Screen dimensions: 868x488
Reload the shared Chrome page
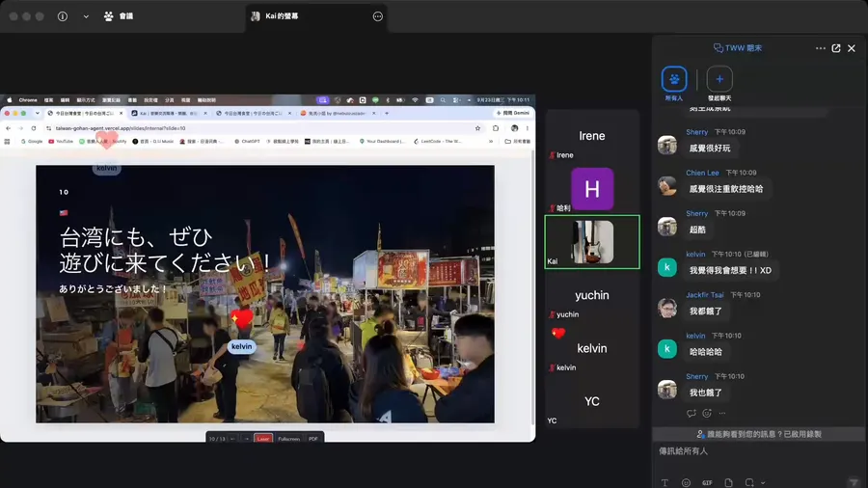tap(33, 128)
